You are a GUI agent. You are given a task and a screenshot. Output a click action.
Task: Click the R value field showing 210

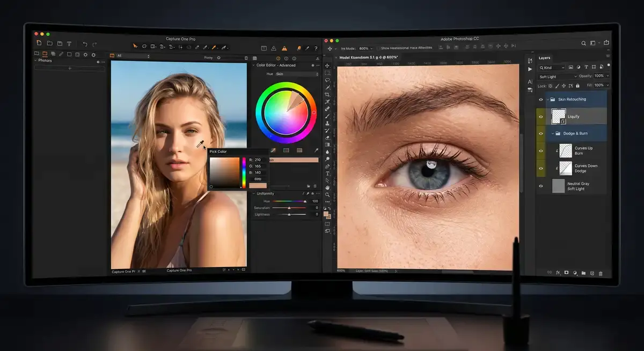pos(260,159)
